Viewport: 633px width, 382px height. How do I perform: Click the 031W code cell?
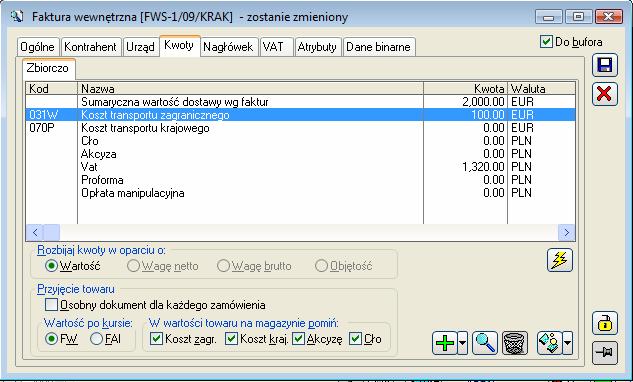[x=52, y=115]
